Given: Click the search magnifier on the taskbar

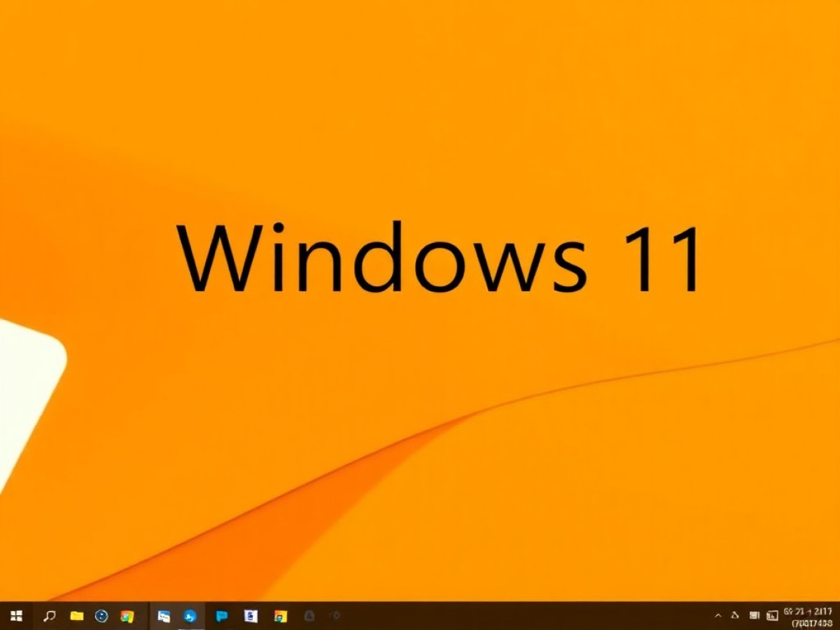Looking at the screenshot, I should [x=50, y=616].
